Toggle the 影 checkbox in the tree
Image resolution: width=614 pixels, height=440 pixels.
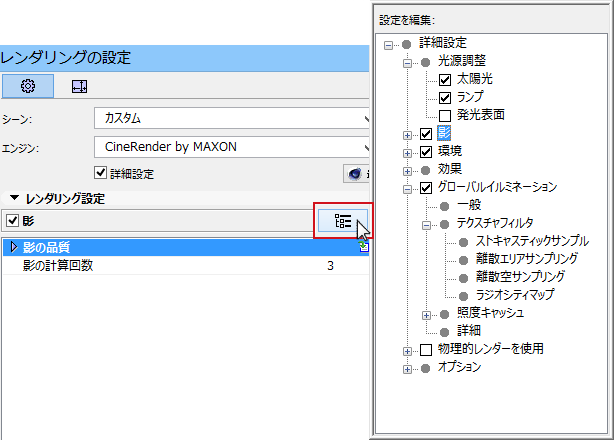point(426,134)
